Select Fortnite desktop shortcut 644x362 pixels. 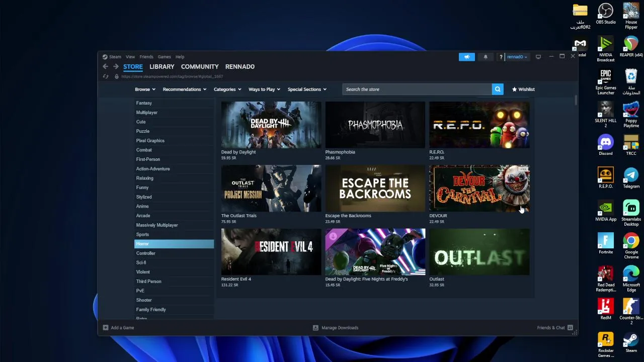pyautogui.click(x=606, y=244)
